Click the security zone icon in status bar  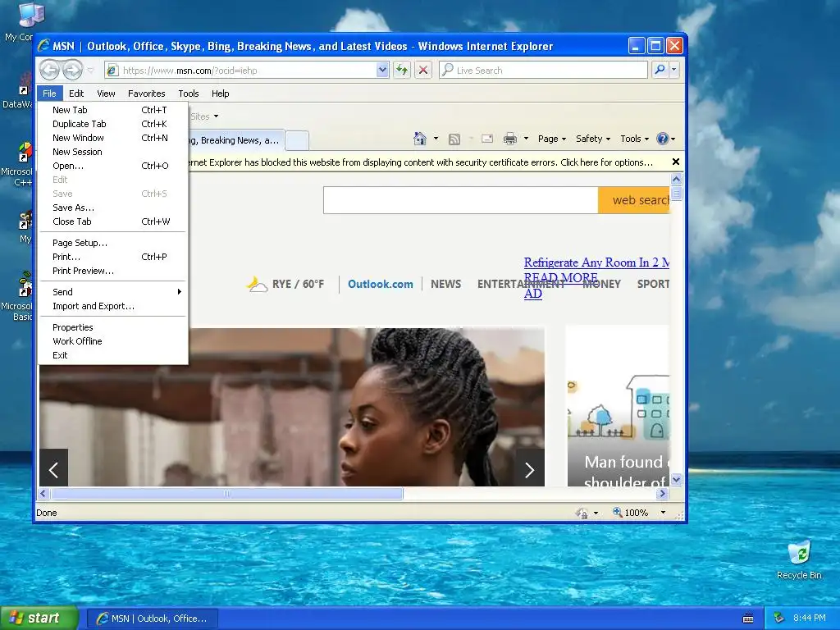(x=582, y=513)
